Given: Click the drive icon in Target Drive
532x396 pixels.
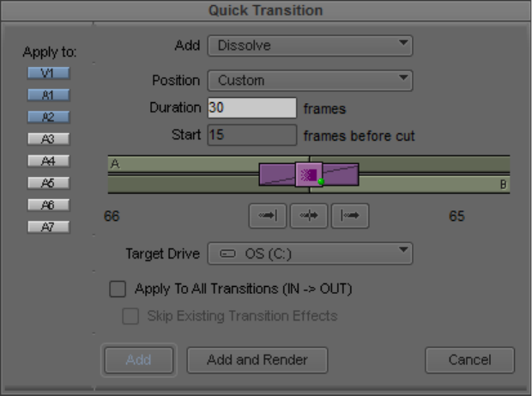Looking at the screenshot, I should point(227,253).
